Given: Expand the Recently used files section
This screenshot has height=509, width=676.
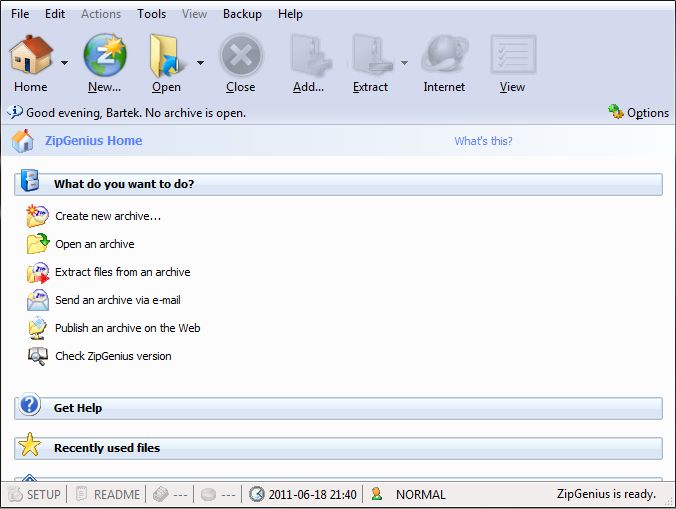Looking at the screenshot, I should (x=338, y=448).
